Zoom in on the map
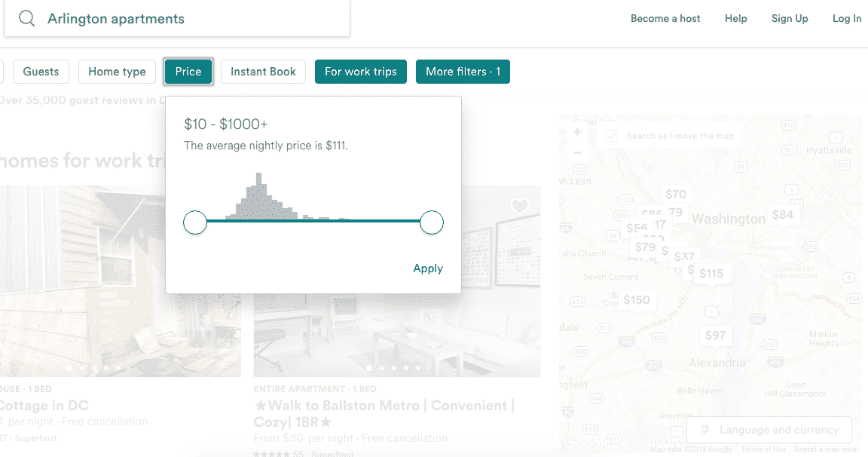The width and height of the screenshot is (868, 457). [x=577, y=132]
